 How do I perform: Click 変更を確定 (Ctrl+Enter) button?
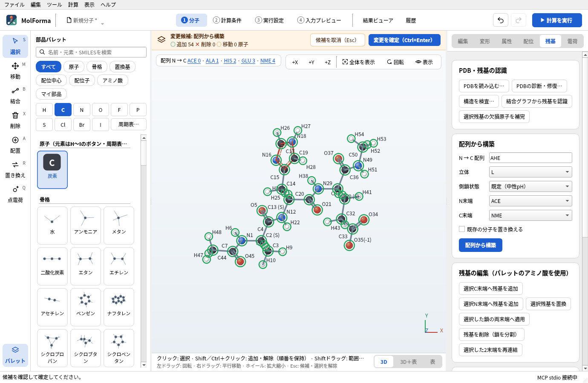(x=404, y=40)
